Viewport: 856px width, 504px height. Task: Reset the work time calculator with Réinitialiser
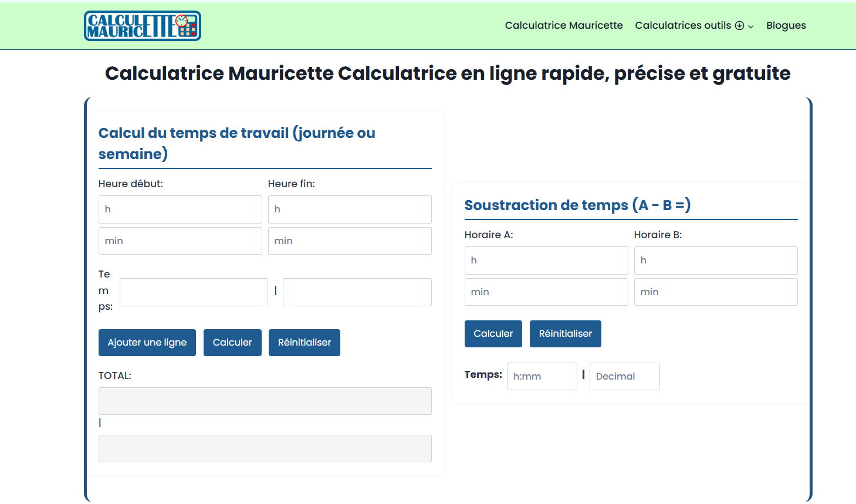coord(304,343)
